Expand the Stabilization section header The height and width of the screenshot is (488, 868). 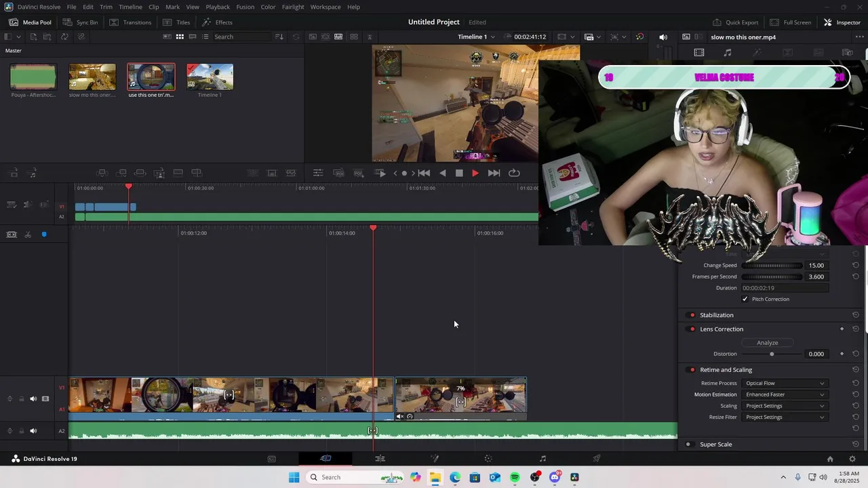[717, 315]
